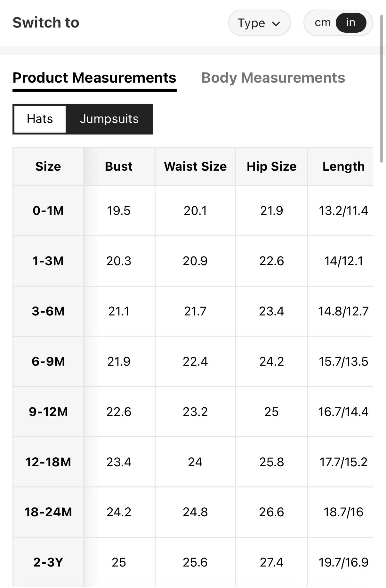386x588 pixels.
Task: Select the 9-12M size row label
Action: [x=48, y=412]
